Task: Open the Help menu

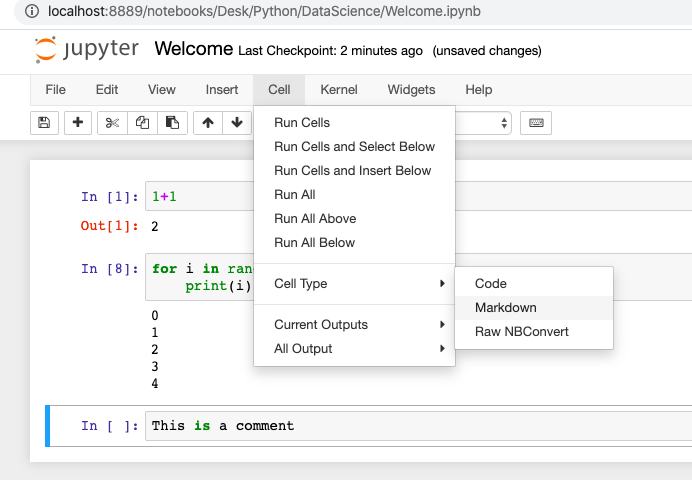Action: (x=478, y=90)
